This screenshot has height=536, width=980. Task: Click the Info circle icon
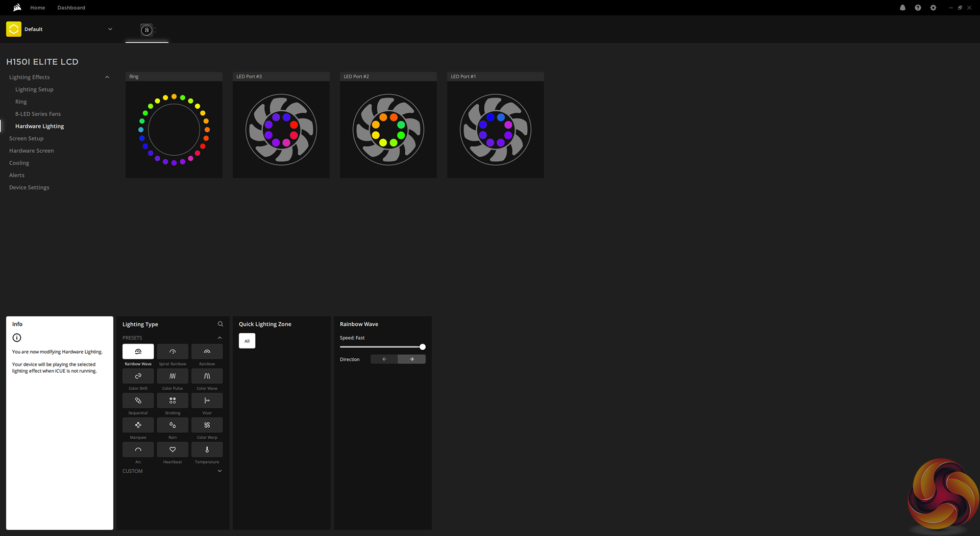[17, 337]
